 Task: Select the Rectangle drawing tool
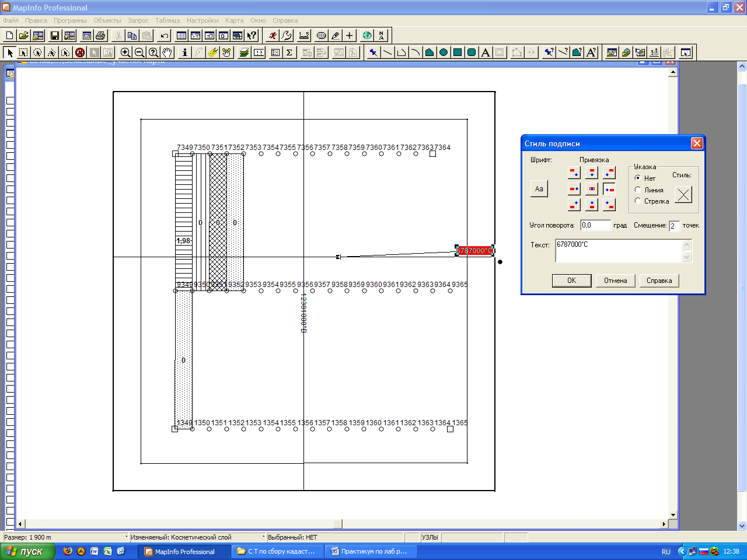(x=457, y=52)
